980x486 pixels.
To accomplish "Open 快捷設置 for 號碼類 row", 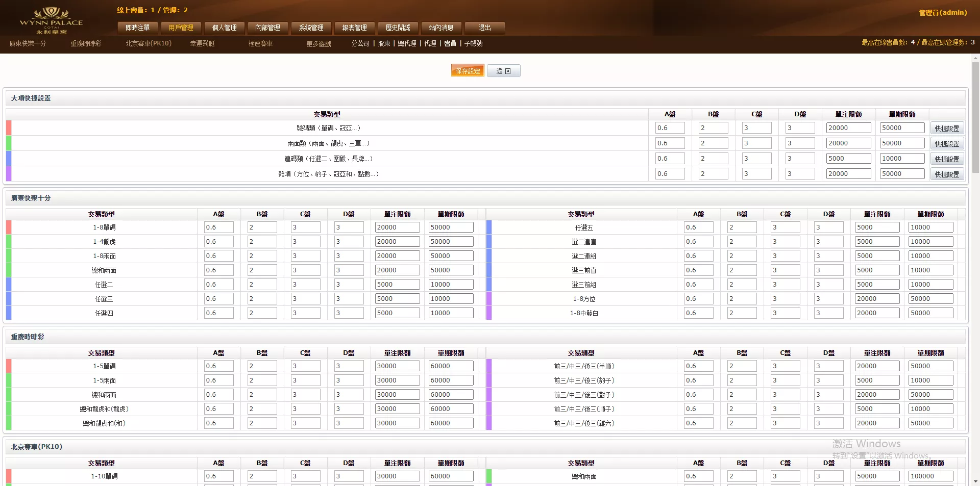I will pyautogui.click(x=946, y=127).
